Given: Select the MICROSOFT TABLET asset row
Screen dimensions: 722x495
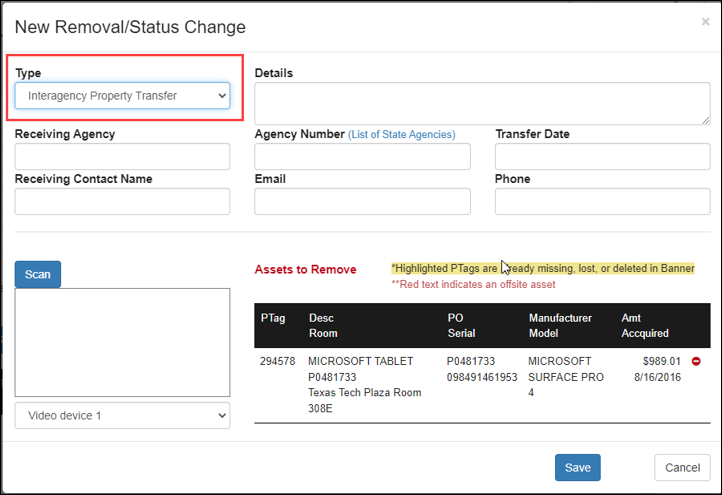Looking at the screenshot, I should 482,385.
